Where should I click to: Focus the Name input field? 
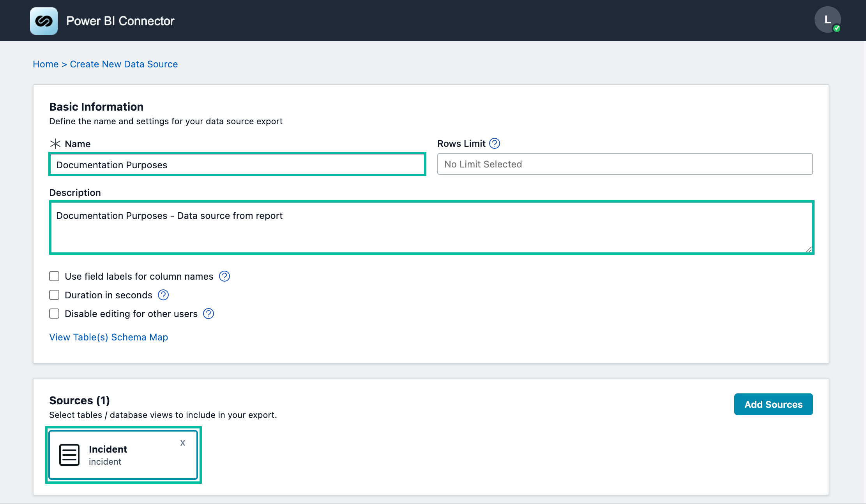click(237, 164)
